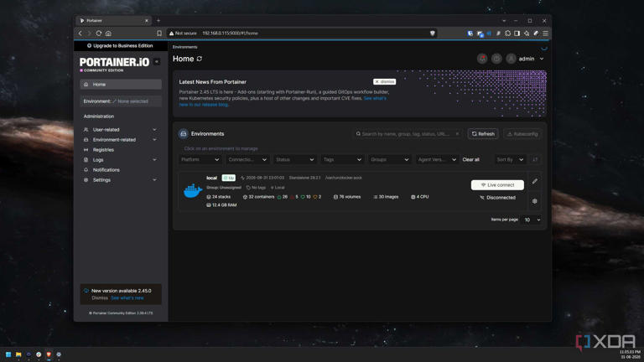644x362 pixels.
Task: Click the Settings gear icon in sidebar
Action: (x=86, y=180)
